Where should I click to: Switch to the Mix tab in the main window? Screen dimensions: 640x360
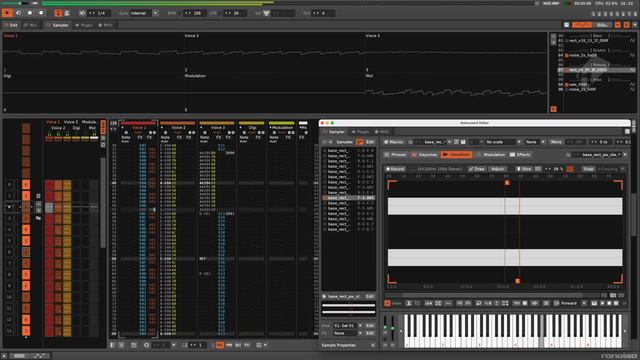(31, 25)
